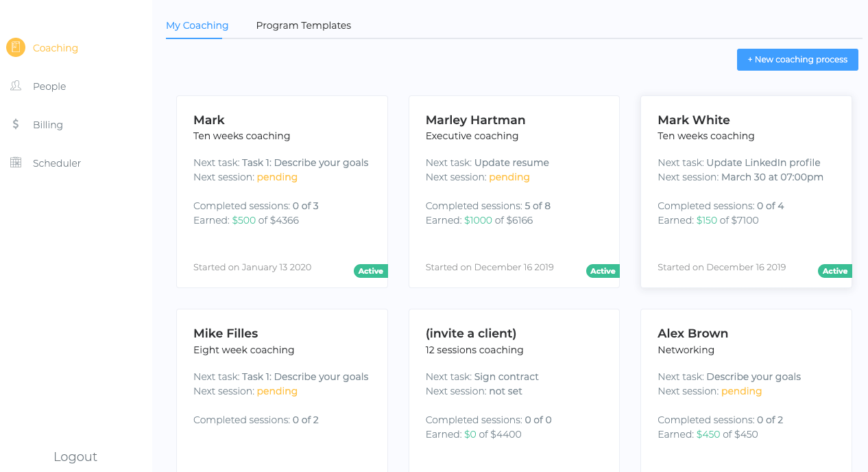The width and height of the screenshot is (868, 472).
Task: Go to Scheduler via sidebar label
Action: pos(57,163)
